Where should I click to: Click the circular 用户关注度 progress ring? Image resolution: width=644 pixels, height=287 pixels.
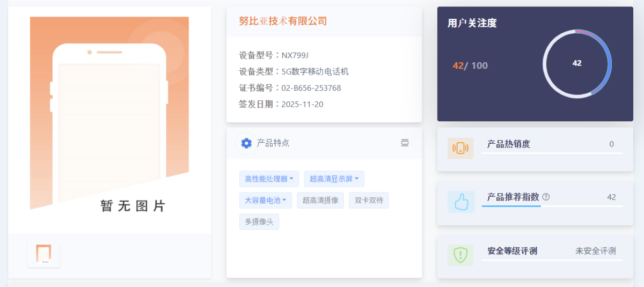pos(577,63)
